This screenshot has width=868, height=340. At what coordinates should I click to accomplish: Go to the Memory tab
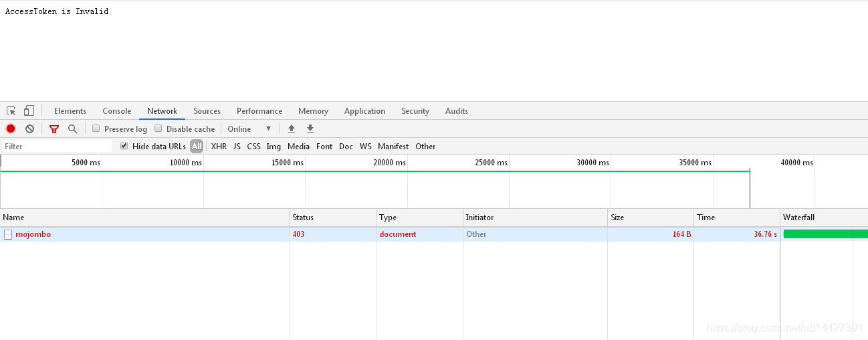[313, 111]
